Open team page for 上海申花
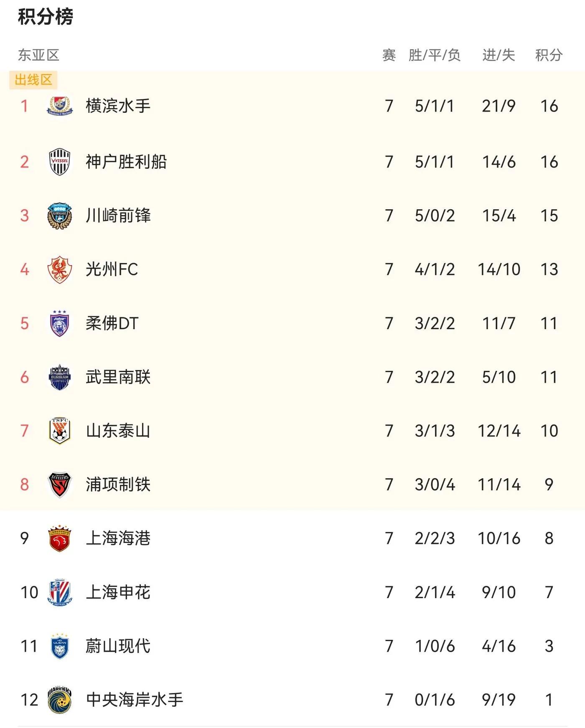The image size is (585, 728). pyautogui.click(x=118, y=592)
